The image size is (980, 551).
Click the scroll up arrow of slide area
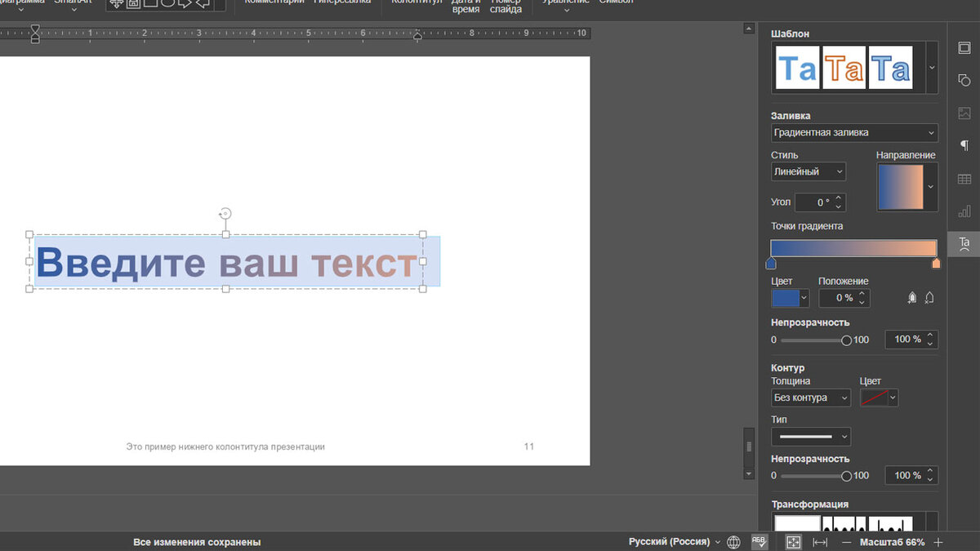click(748, 29)
